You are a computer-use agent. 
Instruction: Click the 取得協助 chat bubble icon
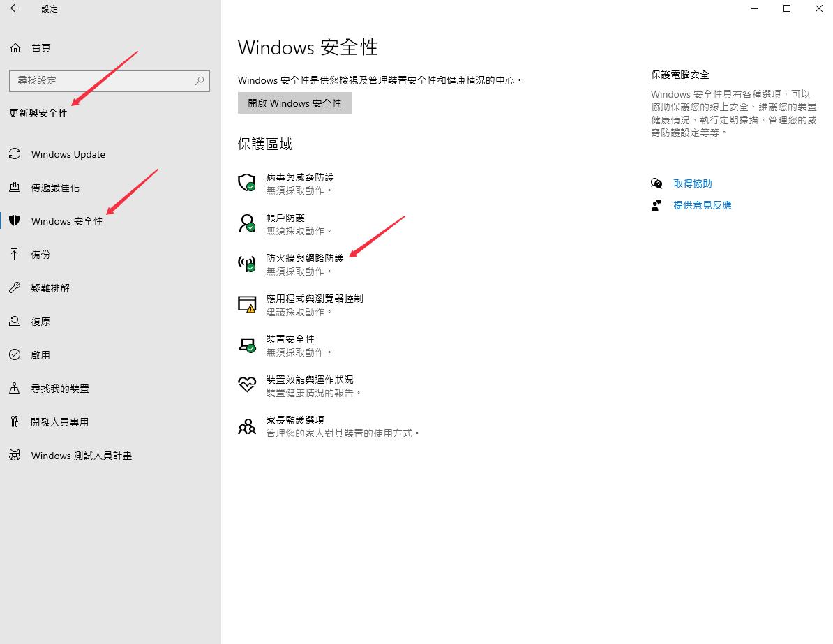tap(656, 184)
